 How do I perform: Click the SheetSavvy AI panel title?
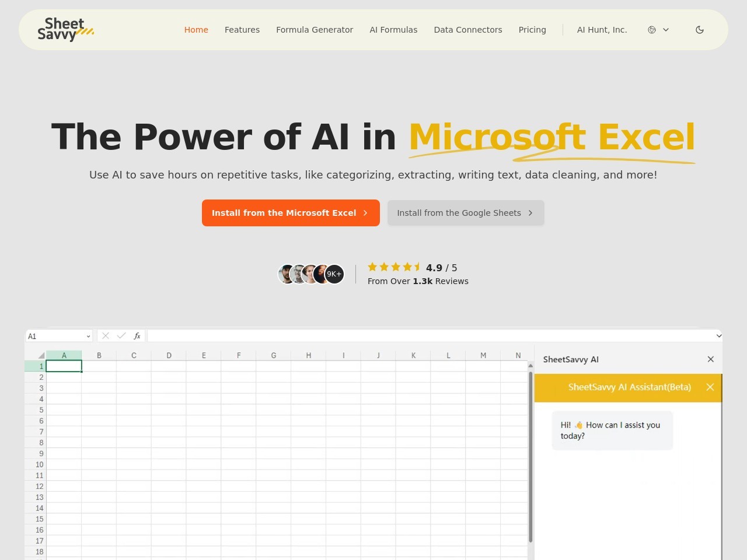click(571, 359)
